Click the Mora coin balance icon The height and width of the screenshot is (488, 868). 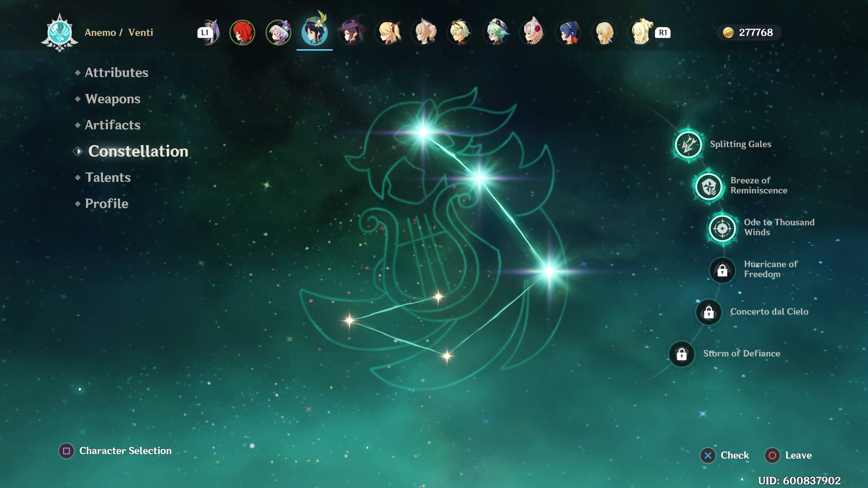(x=728, y=33)
